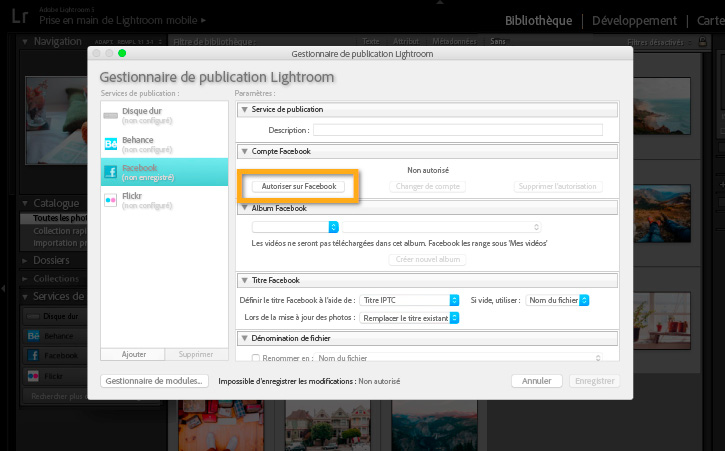Click Autoriser sur Facebook button

[x=298, y=186]
